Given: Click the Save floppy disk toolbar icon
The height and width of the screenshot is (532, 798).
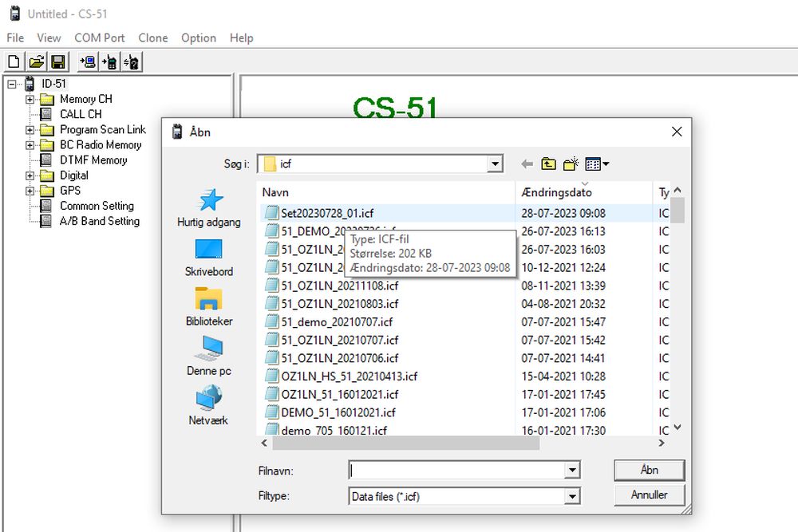Looking at the screenshot, I should pos(58,62).
